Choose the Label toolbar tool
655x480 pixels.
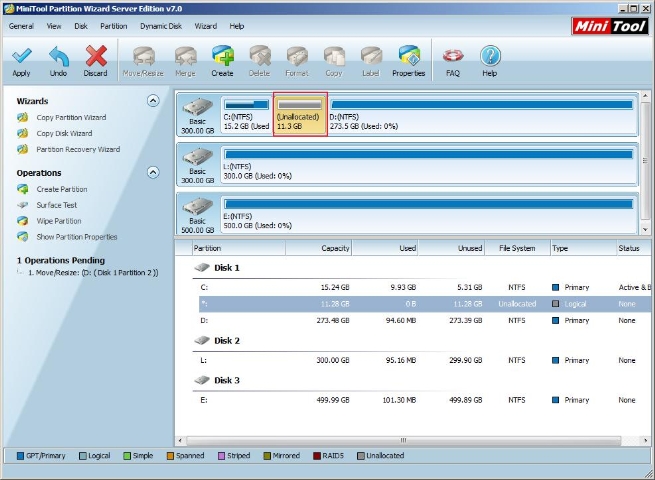(x=371, y=61)
